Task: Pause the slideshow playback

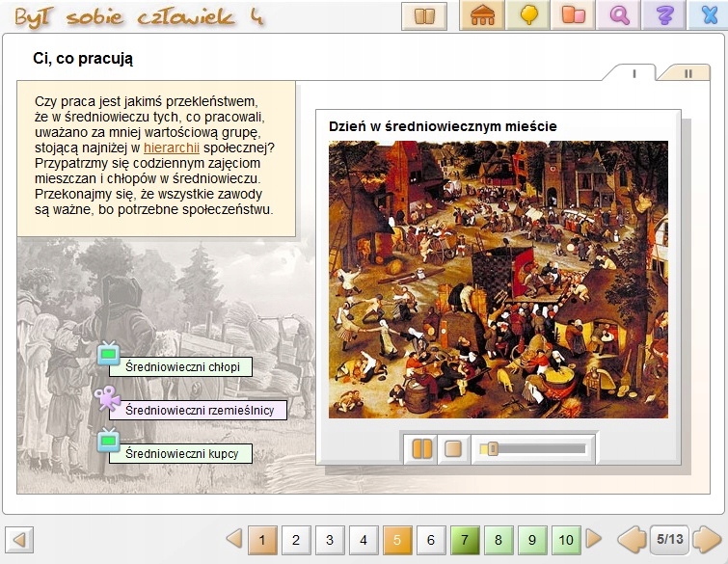Action: point(422,448)
